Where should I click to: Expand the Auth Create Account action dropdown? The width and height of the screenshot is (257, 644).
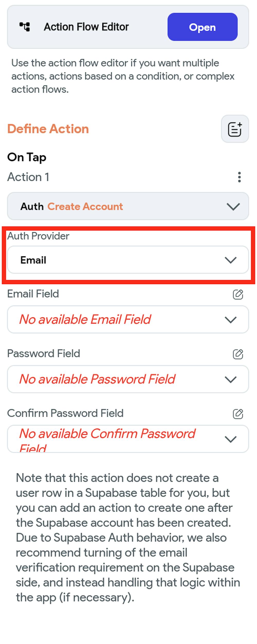(x=232, y=206)
